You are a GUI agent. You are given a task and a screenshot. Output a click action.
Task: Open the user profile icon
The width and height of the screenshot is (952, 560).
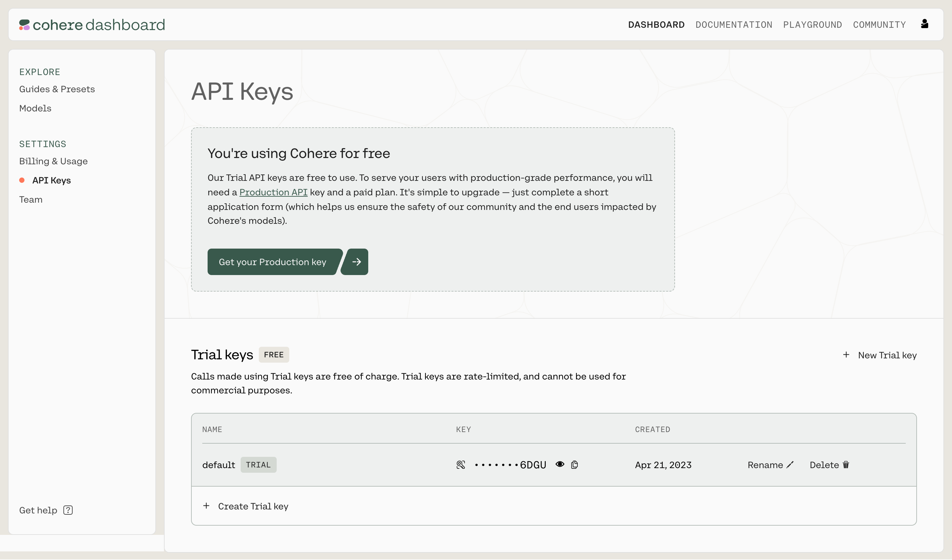(x=925, y=24)
